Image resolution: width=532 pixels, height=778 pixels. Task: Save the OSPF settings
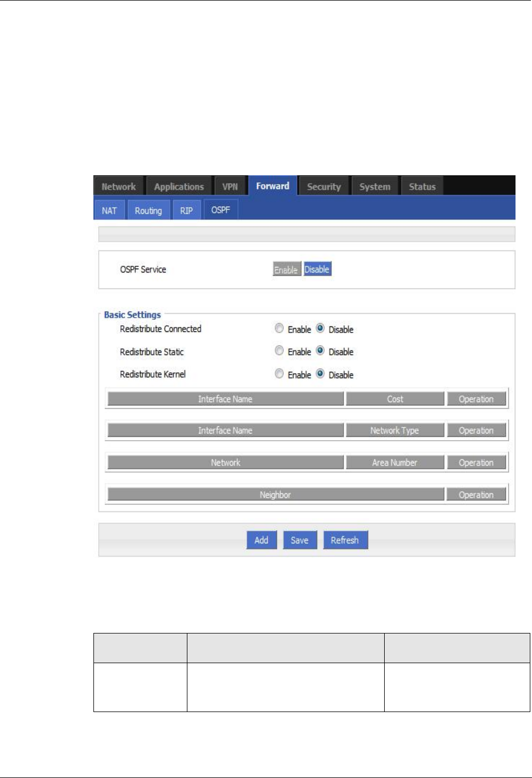click(x=300, y=540)
